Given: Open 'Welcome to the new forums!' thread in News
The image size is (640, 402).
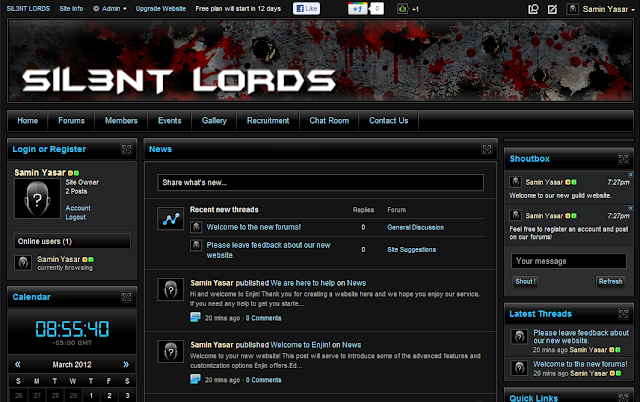Looking at the screenshot, I should 253,227.
